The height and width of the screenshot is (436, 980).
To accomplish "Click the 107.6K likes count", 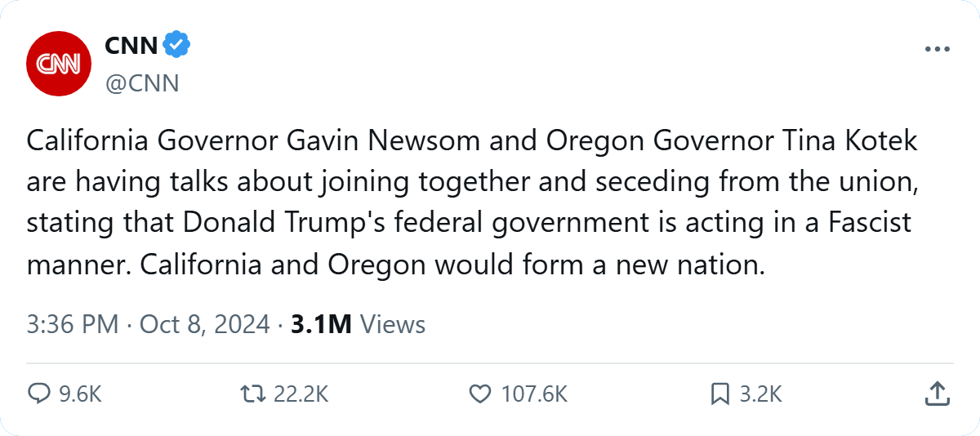I will tap(534, 394).
